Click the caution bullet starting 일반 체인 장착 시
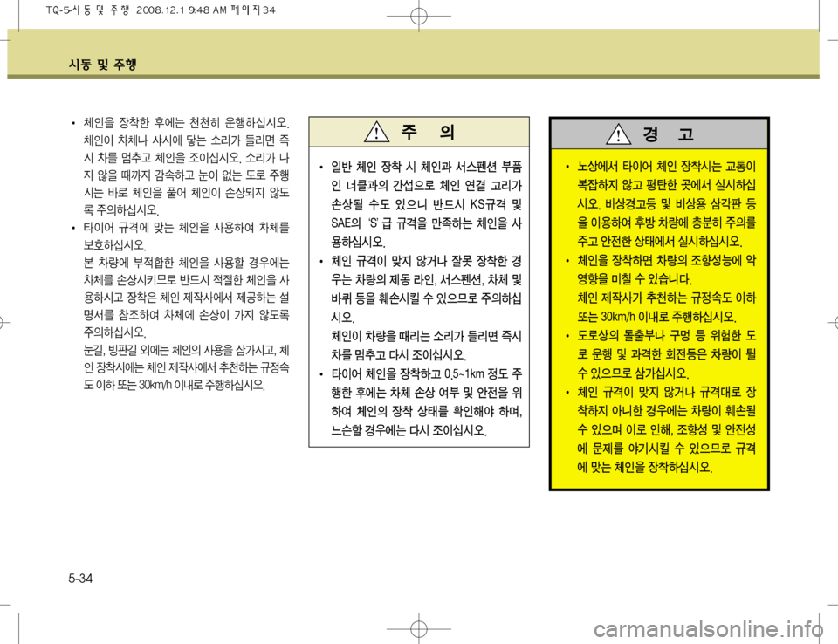Image resolution: width=838 pixels, height=644 pixels. click(x=426, y=204)
